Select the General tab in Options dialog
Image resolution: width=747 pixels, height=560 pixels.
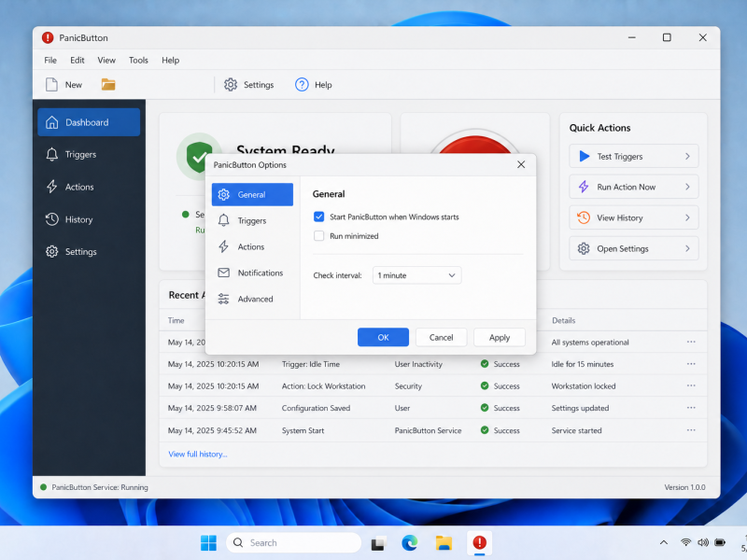point(252,194)
